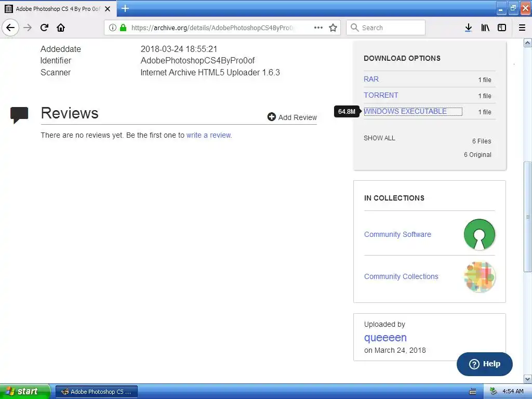Screen dimensions: 532x399
Task: Open the Firefox hamburger menu
Action: 522,28
